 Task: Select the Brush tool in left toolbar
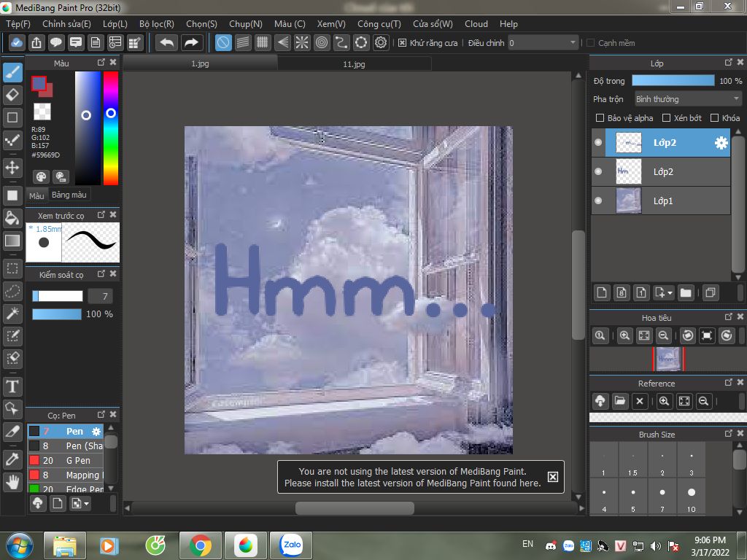(x=12, y=72)
